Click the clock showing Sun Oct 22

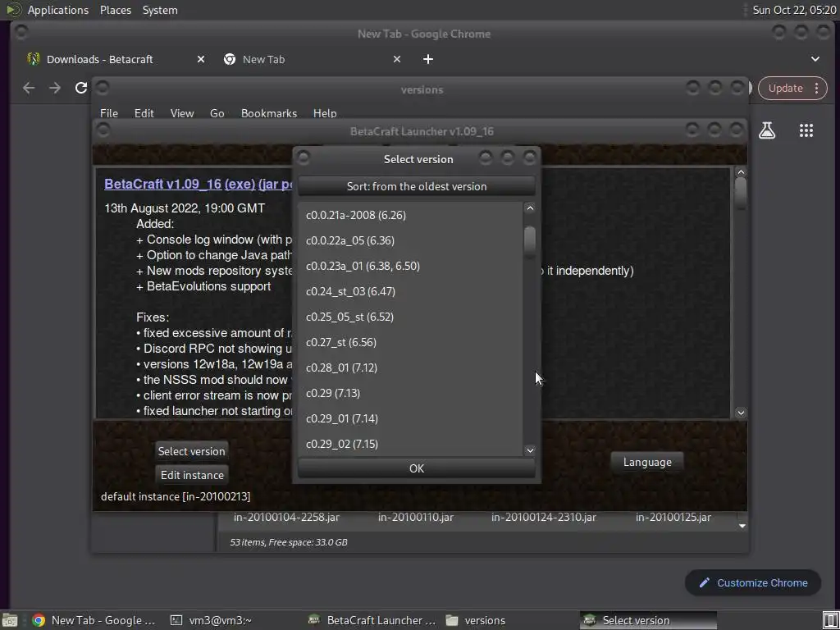(794, 10)
